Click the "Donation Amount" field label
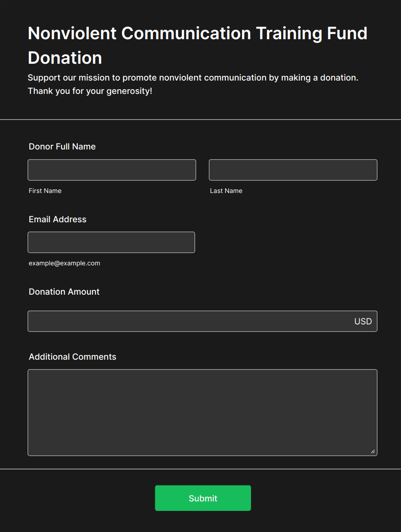Image resolution: width=401 pixels, height=532 pixels. coord(64,292)
